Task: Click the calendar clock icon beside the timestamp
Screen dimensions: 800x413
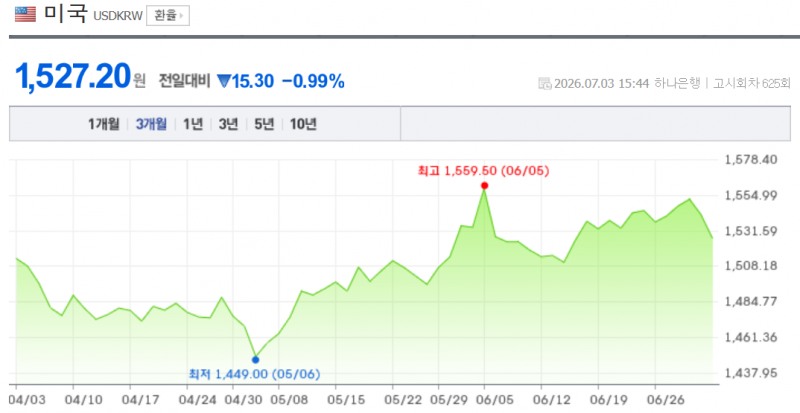Action: 544,83
